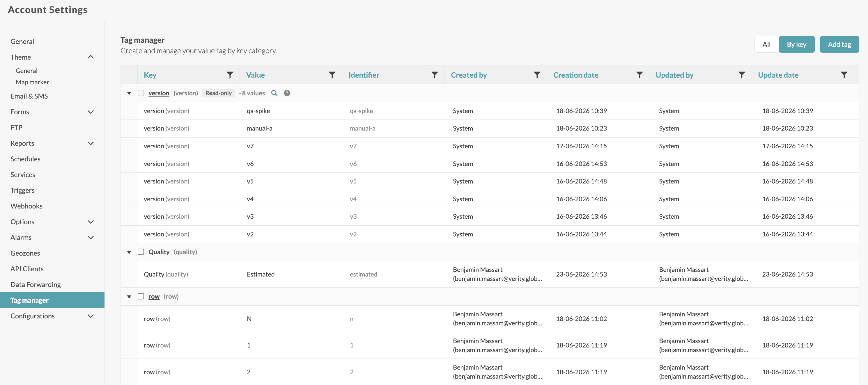Viewport: 868px width, 385px height.
Task: Click creation date 17-06-2026 14:15
Action: (x=581, y=146)
